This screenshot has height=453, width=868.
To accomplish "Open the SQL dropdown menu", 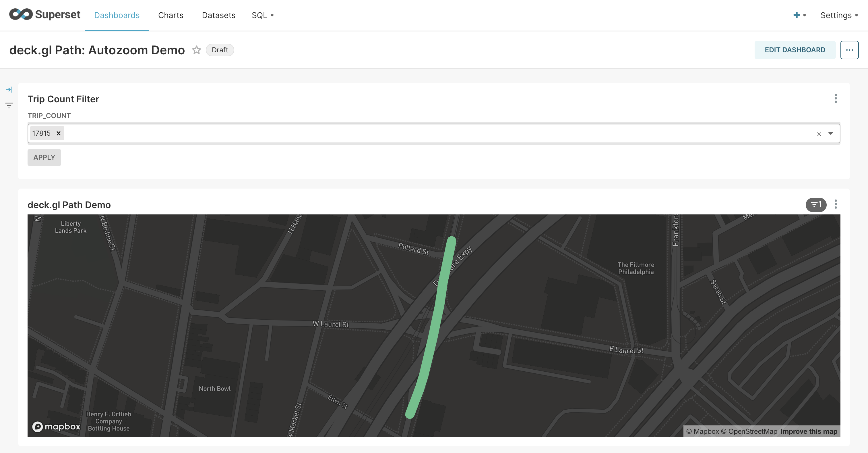I will [262, 15].
